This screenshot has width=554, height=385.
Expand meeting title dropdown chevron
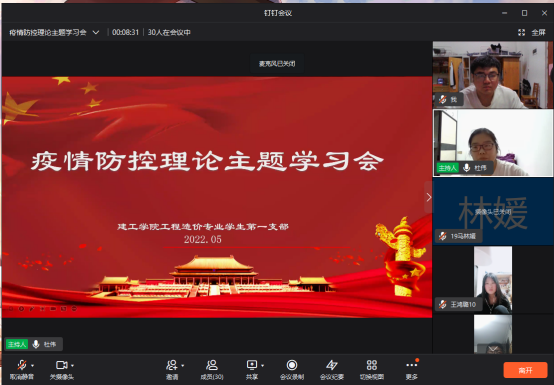pos(96,32)
